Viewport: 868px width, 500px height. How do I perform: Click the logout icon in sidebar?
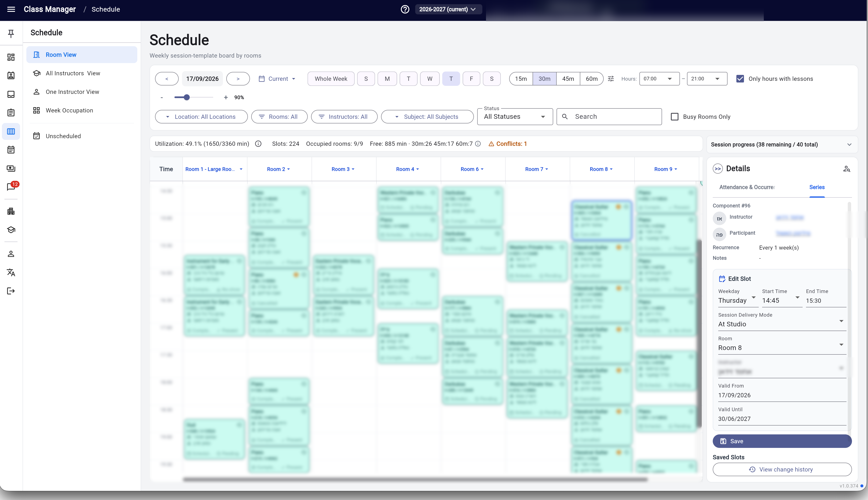tap(11, 291)
